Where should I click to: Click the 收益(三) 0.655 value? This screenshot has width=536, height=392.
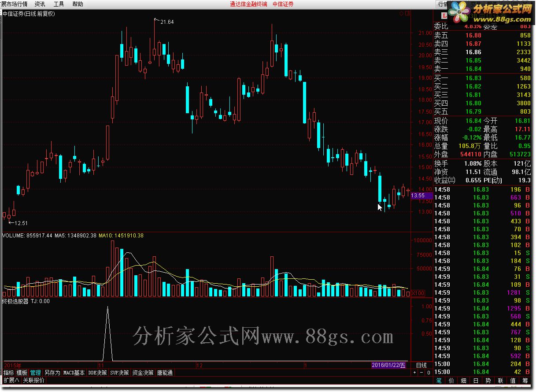coord(473,180)
